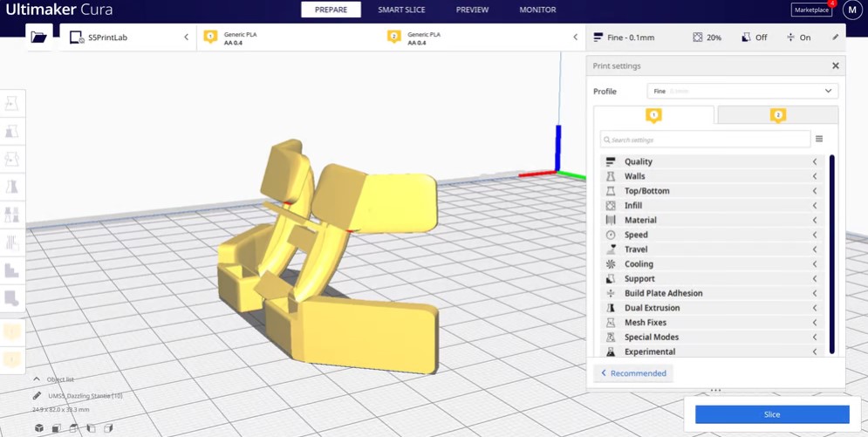
Task: Close the Print settings panel
Action: [836, 65]
